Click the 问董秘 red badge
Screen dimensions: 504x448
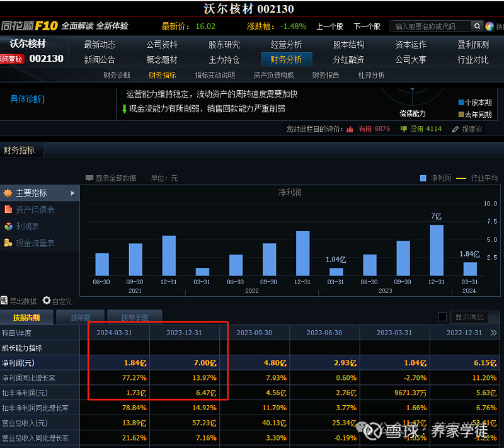point(12,59)
